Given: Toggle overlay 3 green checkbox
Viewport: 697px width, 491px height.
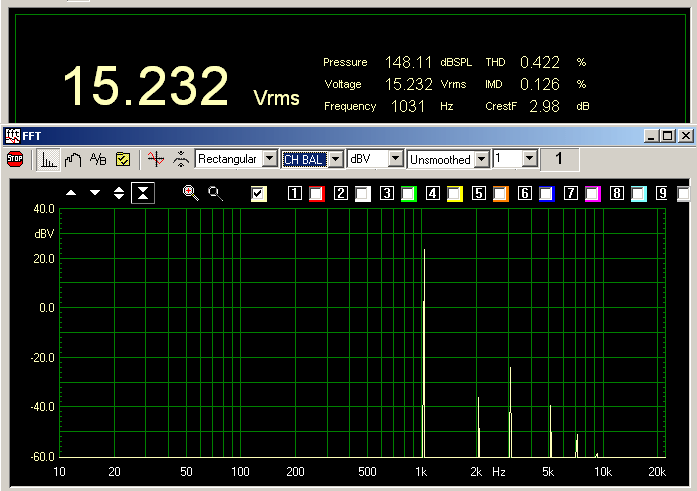Looking at the screenshot, I should tap(408, 193).
